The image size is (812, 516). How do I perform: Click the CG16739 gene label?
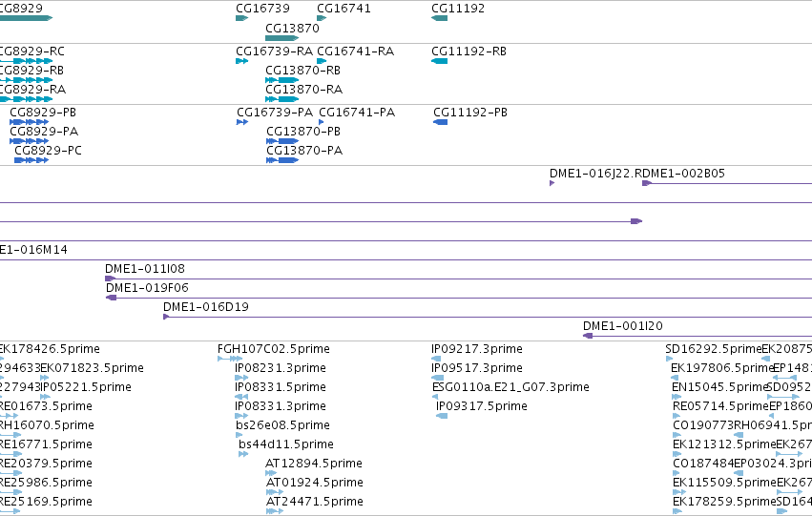262,9
